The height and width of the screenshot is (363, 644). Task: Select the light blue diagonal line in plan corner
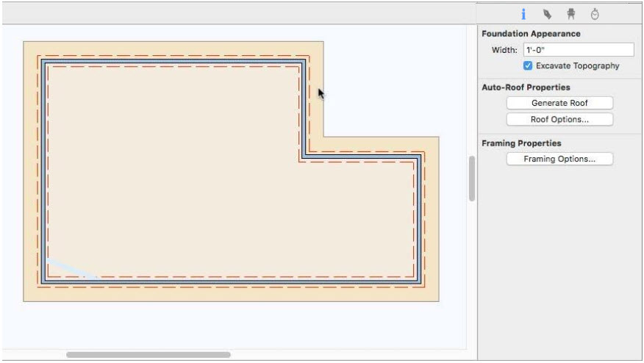tap(71, 268)
